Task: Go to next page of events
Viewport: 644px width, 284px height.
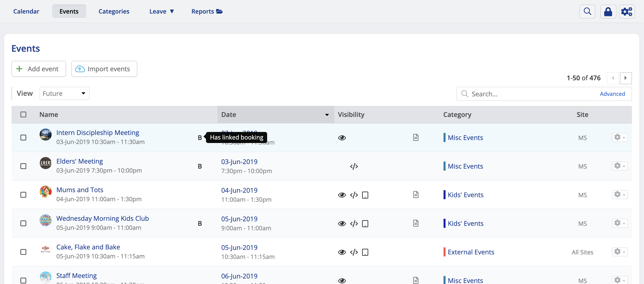Action: 625,78
